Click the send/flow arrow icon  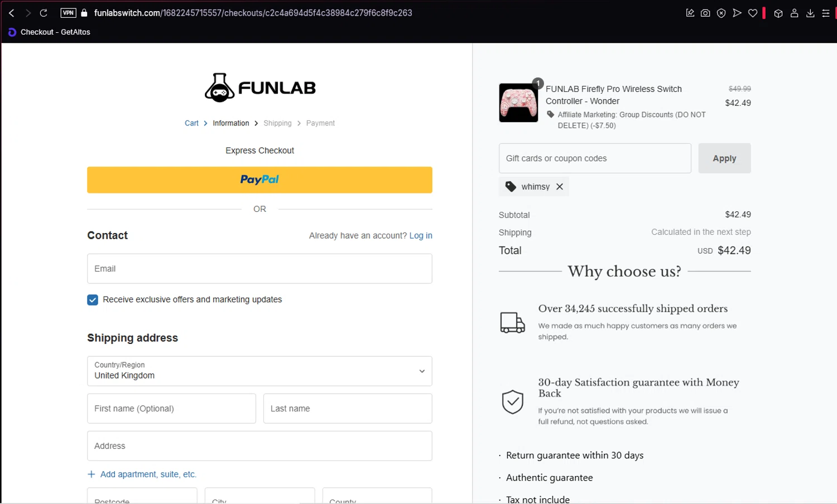pyautogui.click(x=737, y=13)
